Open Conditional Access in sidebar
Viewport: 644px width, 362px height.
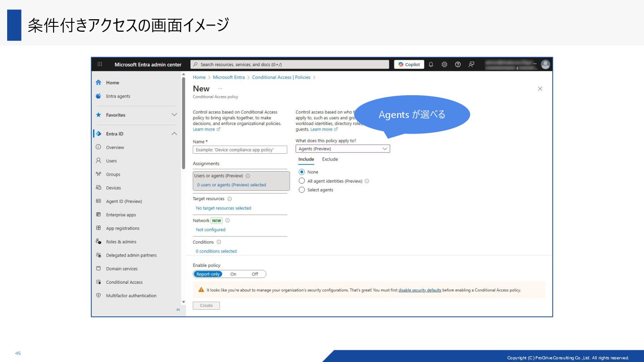point(124,282)
